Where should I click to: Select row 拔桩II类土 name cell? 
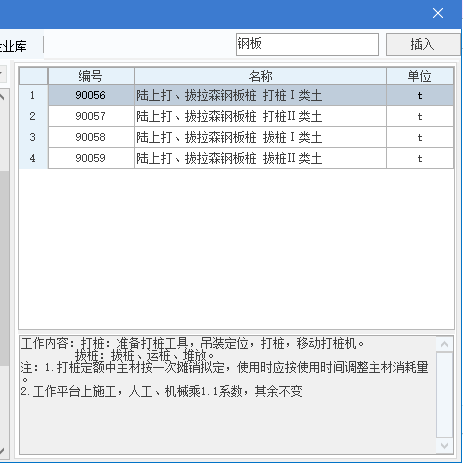pos(260,158)
